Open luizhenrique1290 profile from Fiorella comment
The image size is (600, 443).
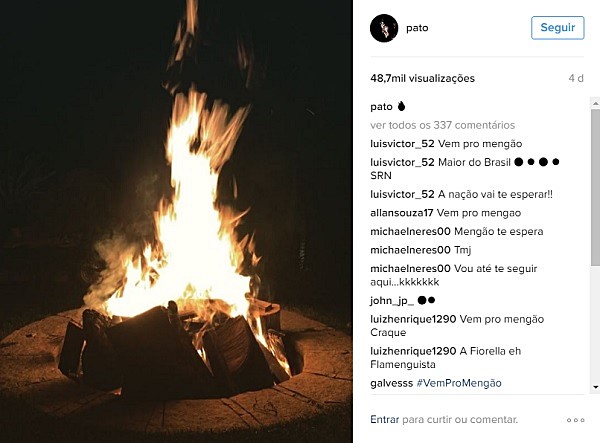point(413,351)
